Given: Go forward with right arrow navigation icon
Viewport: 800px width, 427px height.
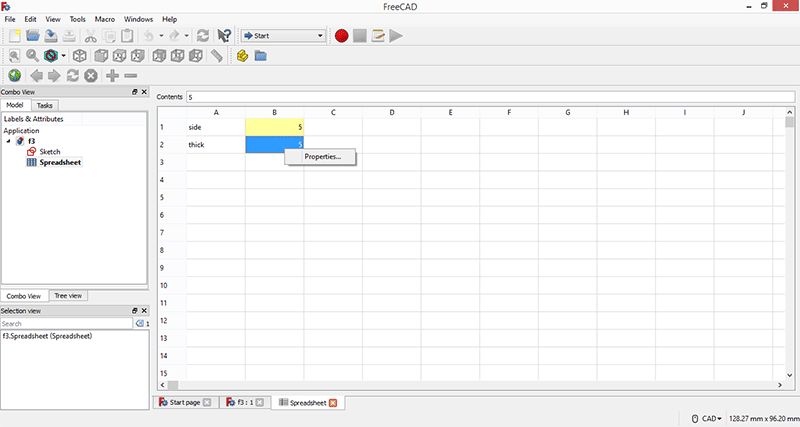Looking at the screenshot, I should pos(54,76).
